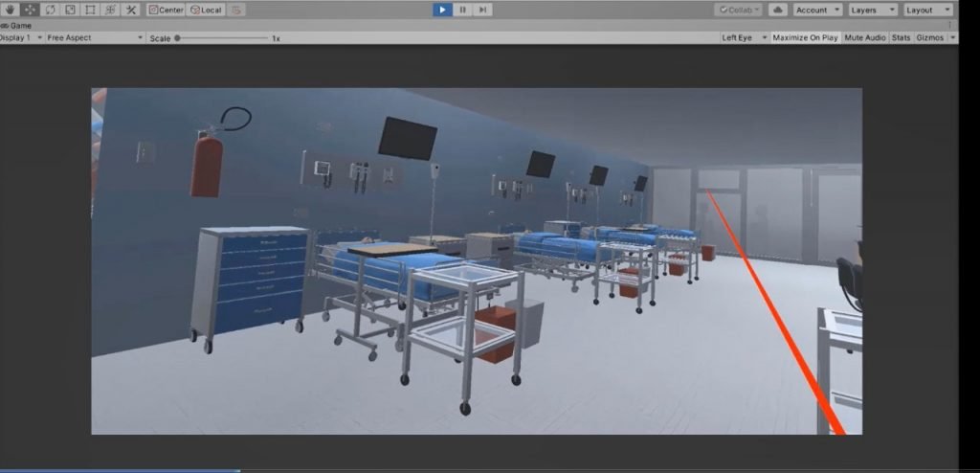Switch to the Game tab
The image size is (980, 473).
tap(17, 26)
